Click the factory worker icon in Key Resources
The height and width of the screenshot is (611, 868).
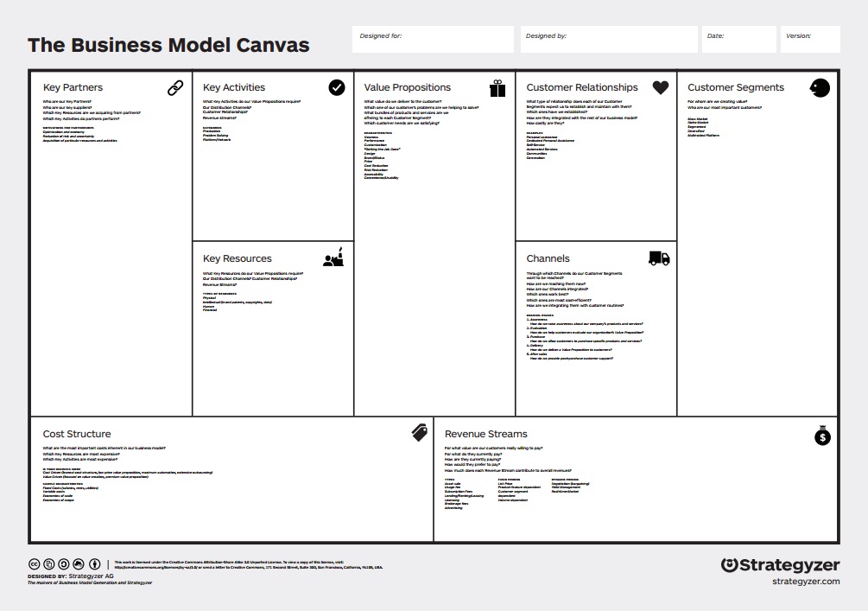pos(333,257)
